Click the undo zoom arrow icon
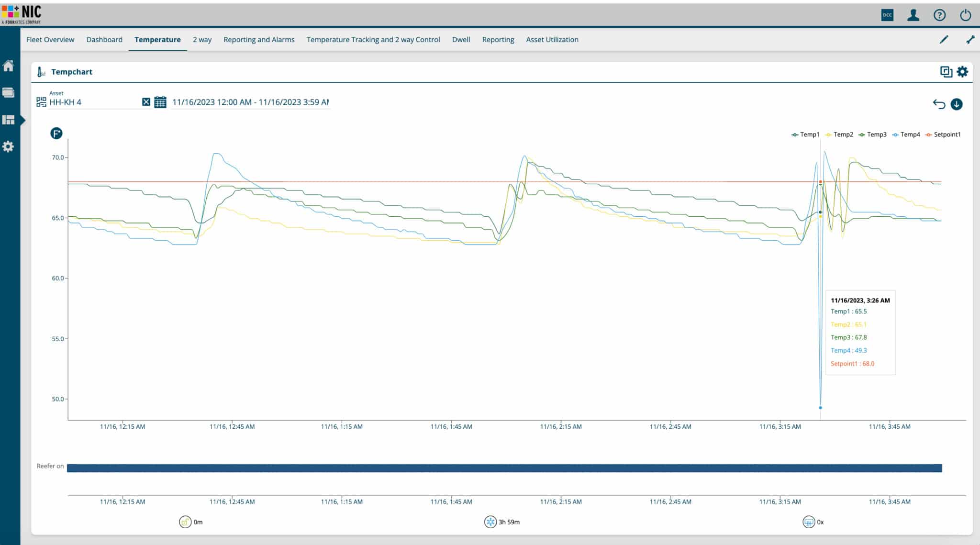 click(939, 104)
